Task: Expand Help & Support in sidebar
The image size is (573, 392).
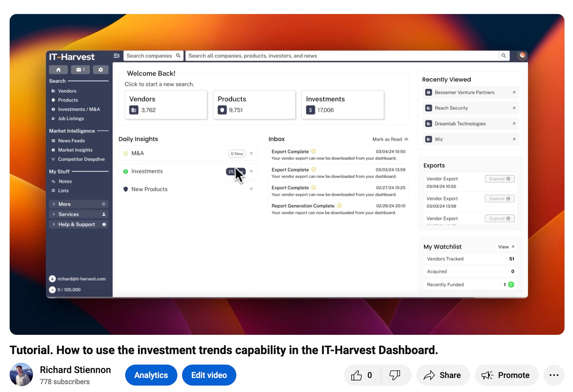Action: [78, 224]
